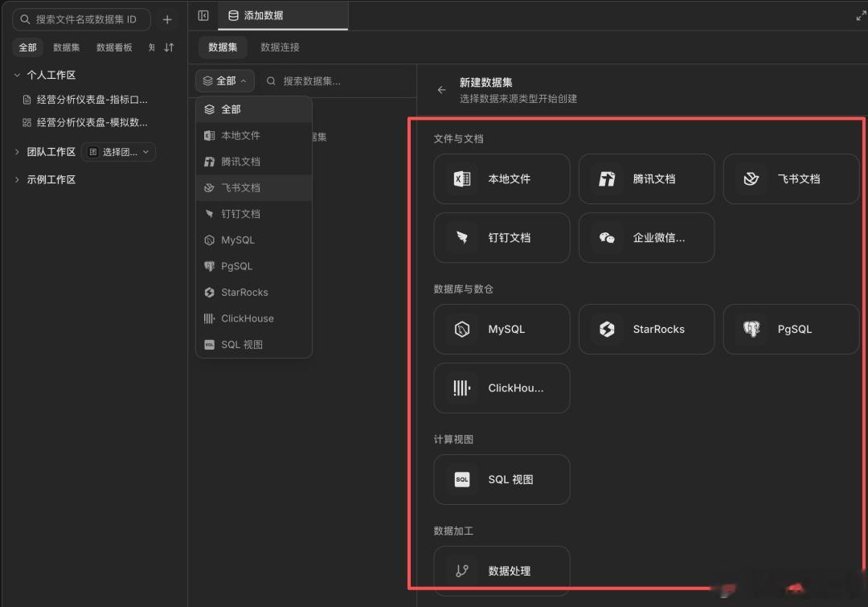Click the 文件与文档 section heading
The width and height of the screenshot is (868, 607).
[458, 139]
